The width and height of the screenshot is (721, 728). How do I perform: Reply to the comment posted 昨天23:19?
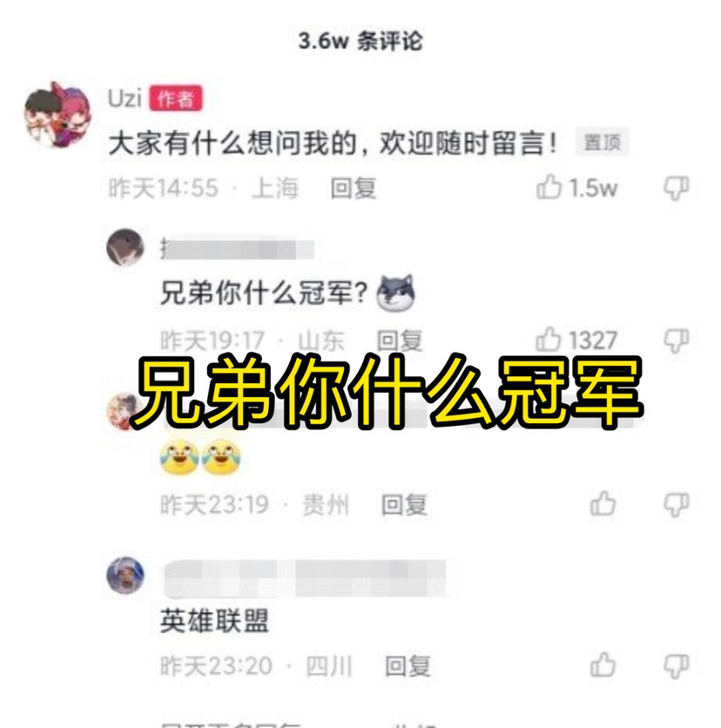tap(404, 505)
